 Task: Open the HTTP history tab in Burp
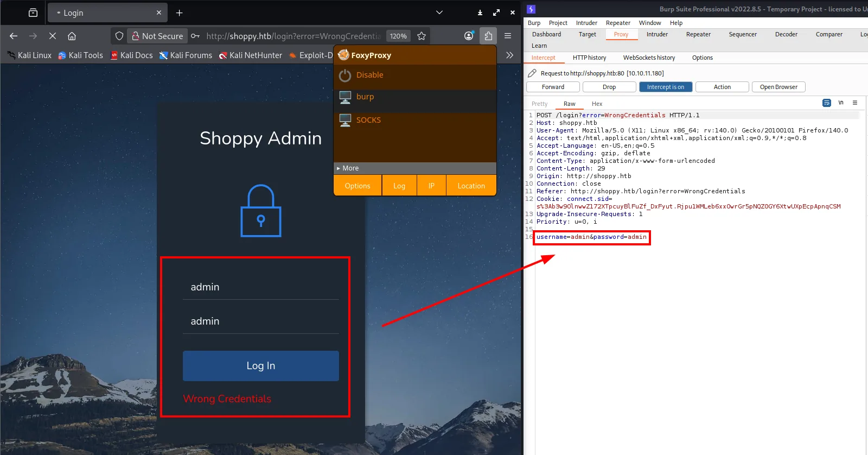(x=589, y=58)
